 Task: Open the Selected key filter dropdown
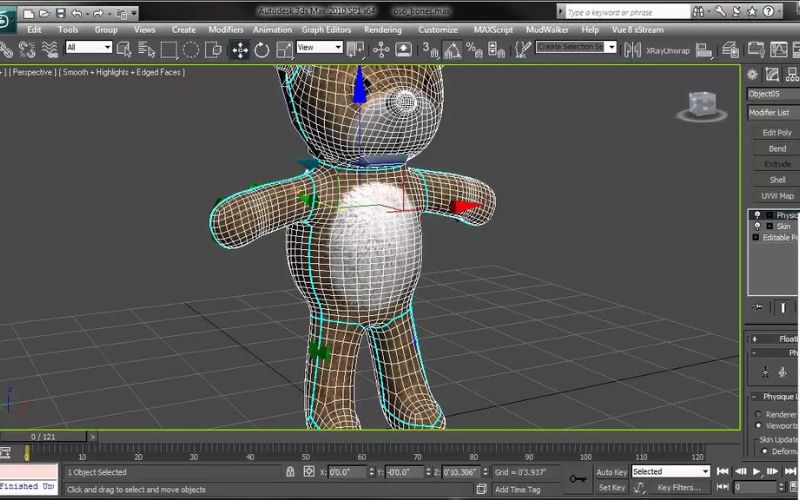coord(670,471)
